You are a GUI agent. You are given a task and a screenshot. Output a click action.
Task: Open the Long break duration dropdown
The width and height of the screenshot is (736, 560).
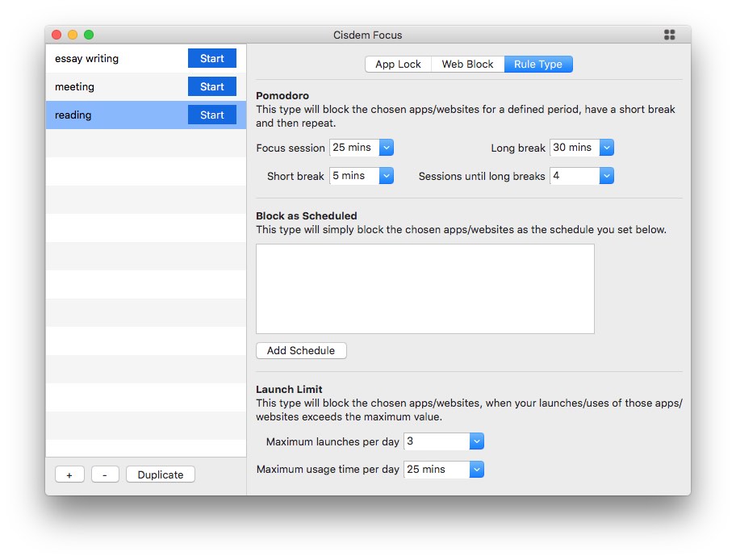click(x=606, y=148)
